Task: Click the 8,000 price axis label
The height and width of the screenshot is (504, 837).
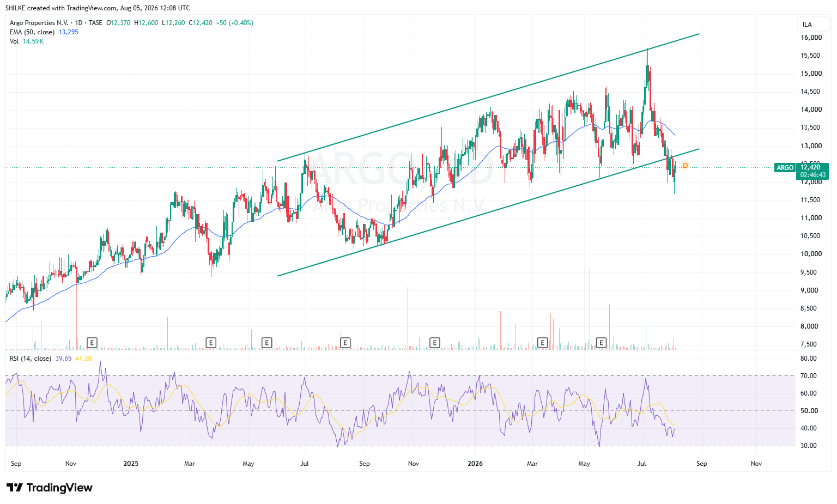Action: (x=809, y=326)
